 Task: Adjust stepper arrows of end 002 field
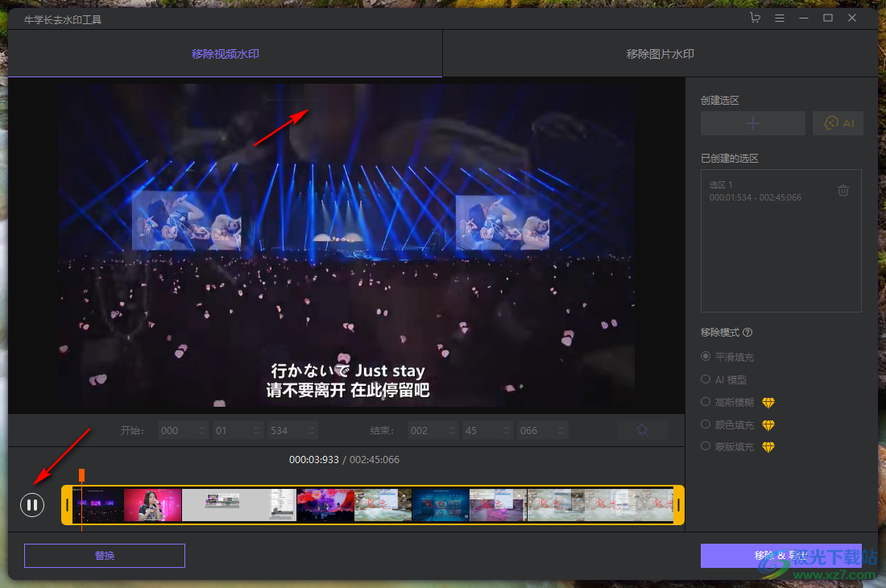coord(452,430)
